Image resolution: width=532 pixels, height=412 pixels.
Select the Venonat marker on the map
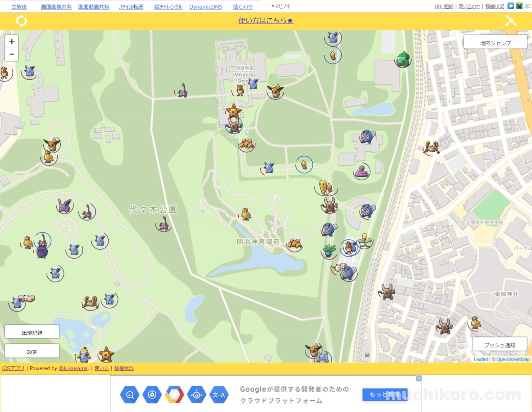tap(42, 252)
